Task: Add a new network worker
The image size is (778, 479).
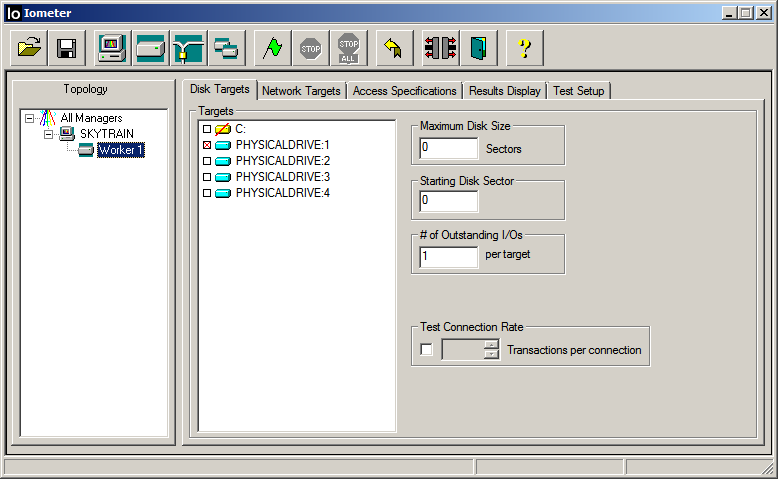Action: point(189,48)
